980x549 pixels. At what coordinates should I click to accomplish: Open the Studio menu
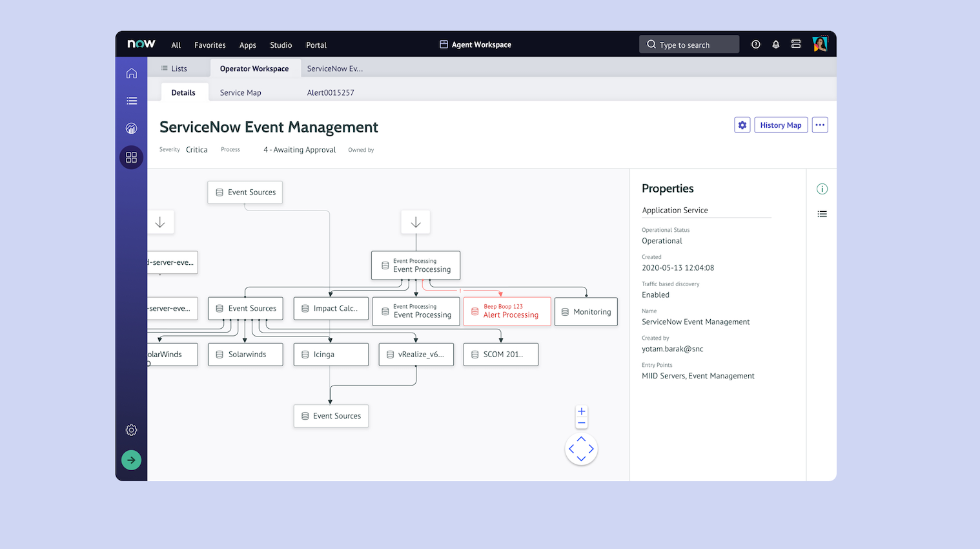pos(281,45)
